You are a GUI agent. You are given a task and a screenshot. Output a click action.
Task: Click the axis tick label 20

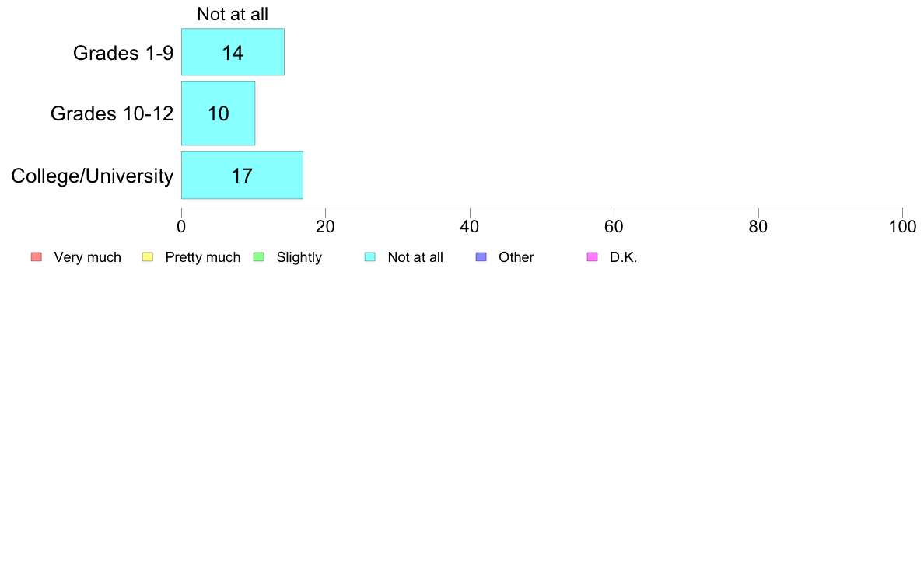coord(325,227)
